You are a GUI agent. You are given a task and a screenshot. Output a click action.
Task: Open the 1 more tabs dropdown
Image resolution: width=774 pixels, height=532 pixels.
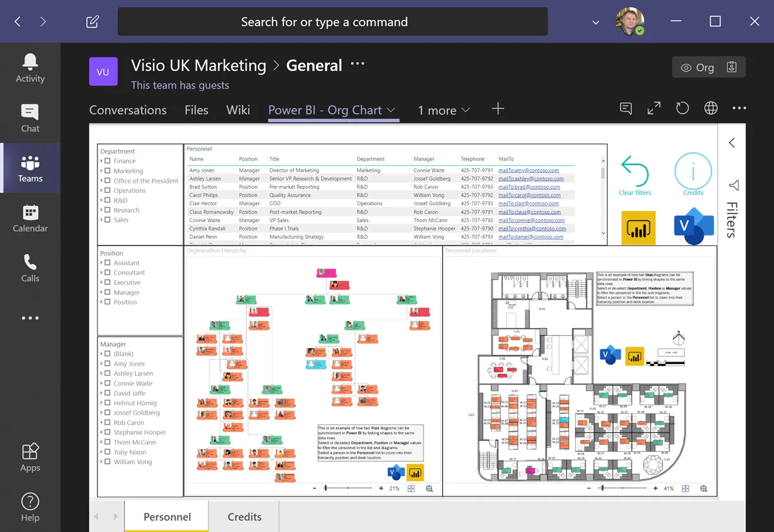point(443,110)
